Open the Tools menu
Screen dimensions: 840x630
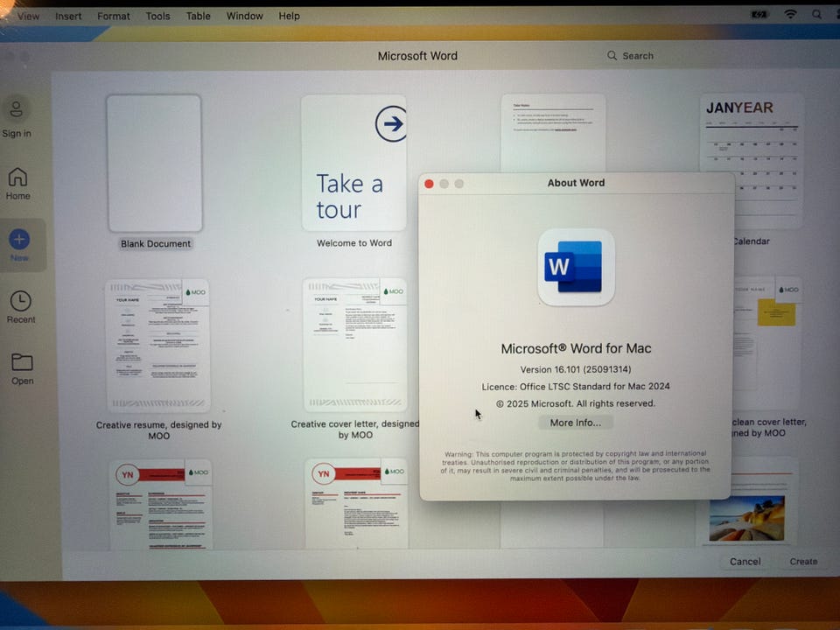157,16
